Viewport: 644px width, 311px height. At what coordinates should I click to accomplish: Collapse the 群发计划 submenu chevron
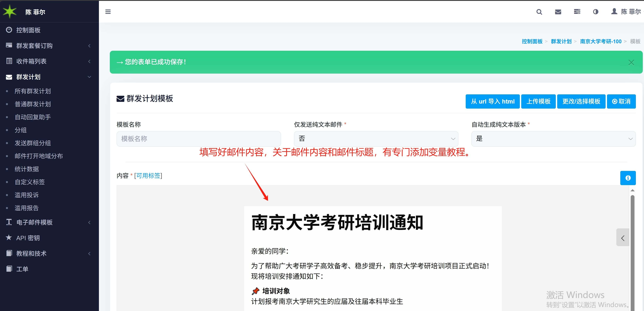click(x=89, y=77)
